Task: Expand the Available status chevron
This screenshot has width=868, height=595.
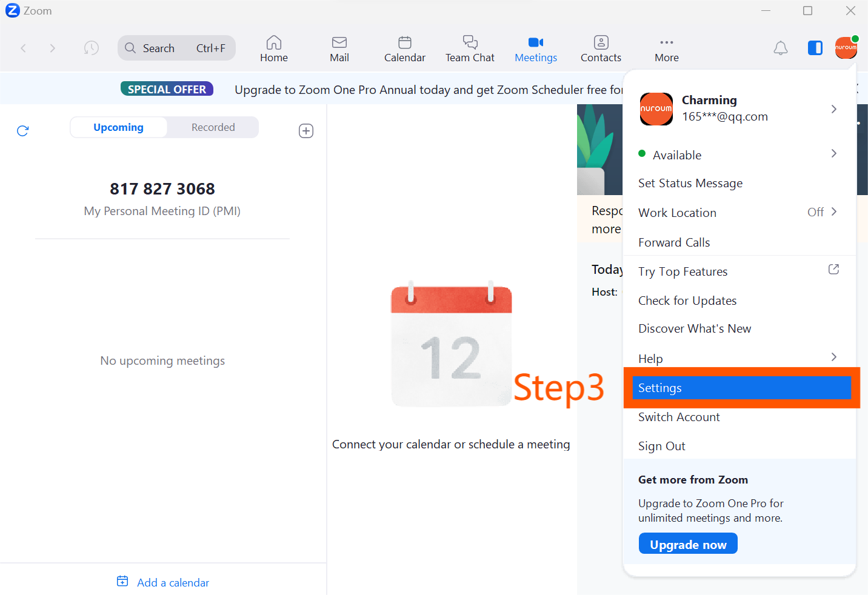Action: pyautogui.click(x=834, y=153)
